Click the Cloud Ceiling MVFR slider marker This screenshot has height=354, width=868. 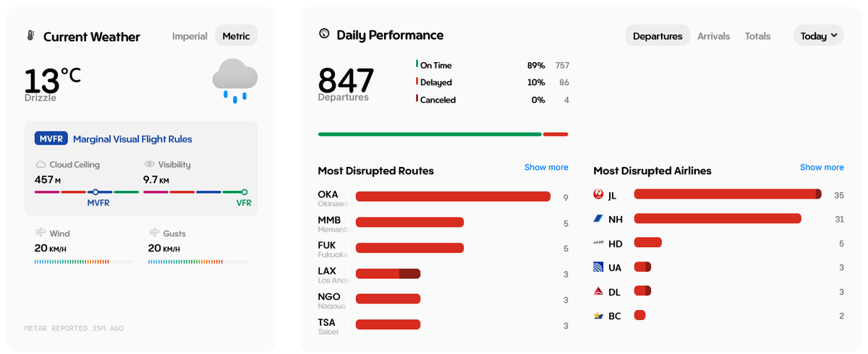95,192
